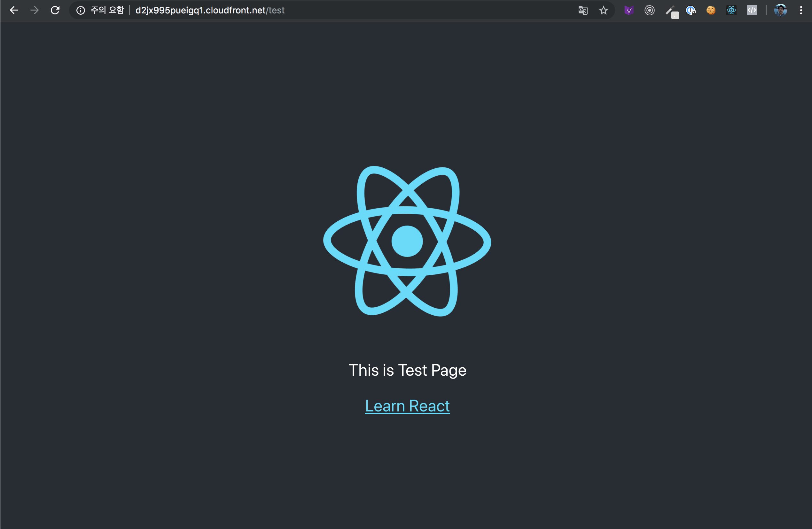Click the 'This is Test Page' text
Viewport: 812px width, 529px height.
tap(407, 371)
